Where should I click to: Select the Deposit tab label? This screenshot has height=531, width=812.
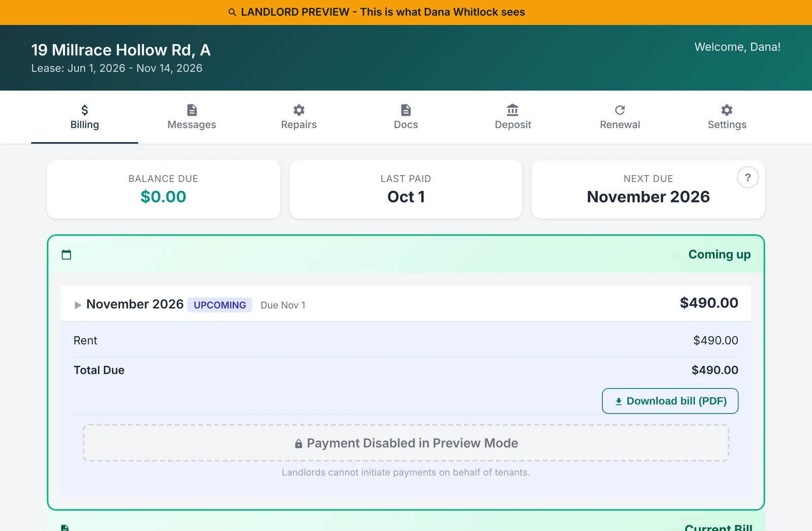tap(513, 125)
